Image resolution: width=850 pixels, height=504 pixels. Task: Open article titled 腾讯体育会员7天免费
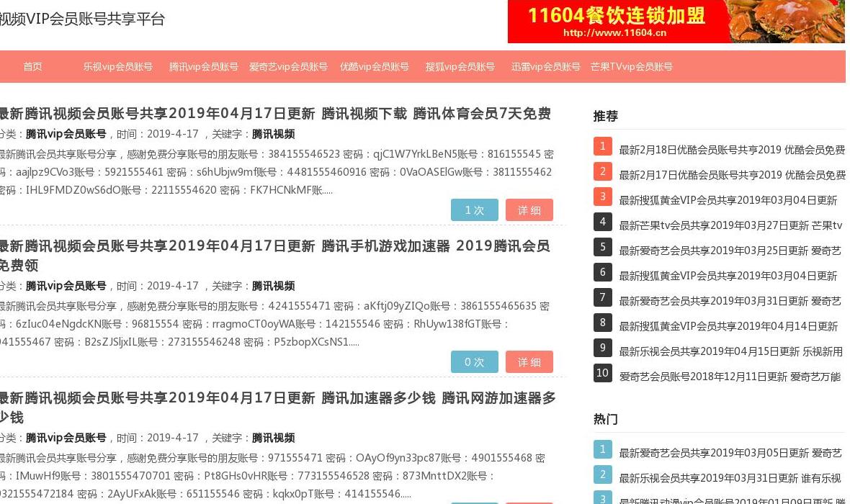[x=275, y=113]
